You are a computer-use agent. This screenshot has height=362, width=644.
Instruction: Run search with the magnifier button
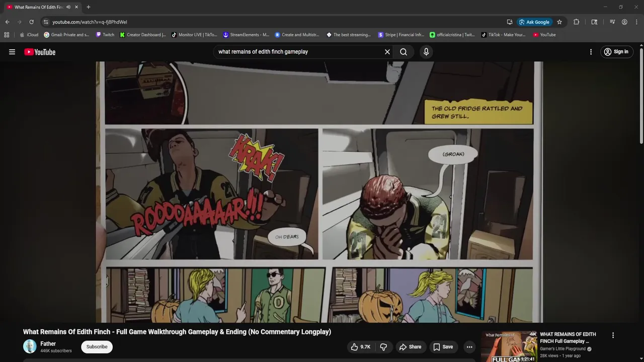click(x=404, y=52)
